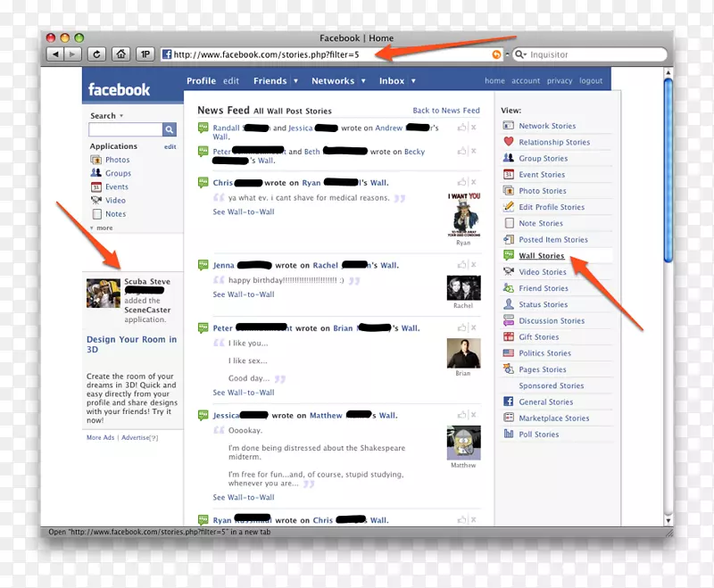Viewport: 714px width, 588px height.
Task: Click the Friend Stories icon
Action: (x=509, y=288)
